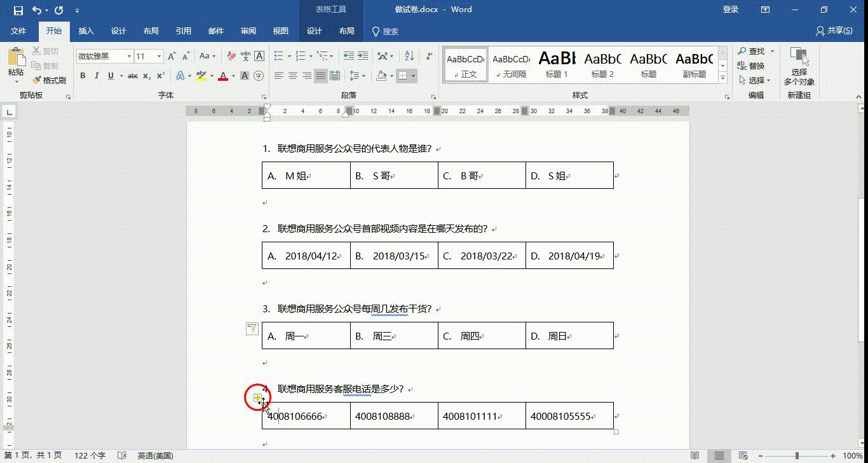
Task: Open the line spacing dropdown
Action: (x=357, y=75)
